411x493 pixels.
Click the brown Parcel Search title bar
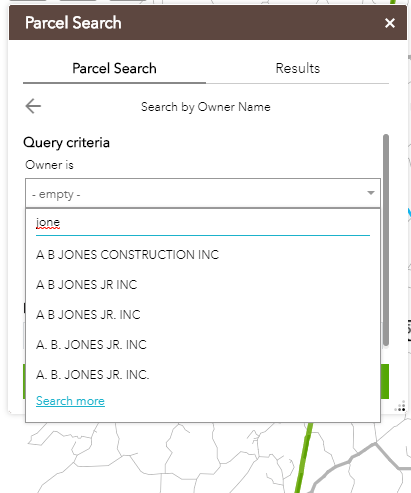click(208, 23)
